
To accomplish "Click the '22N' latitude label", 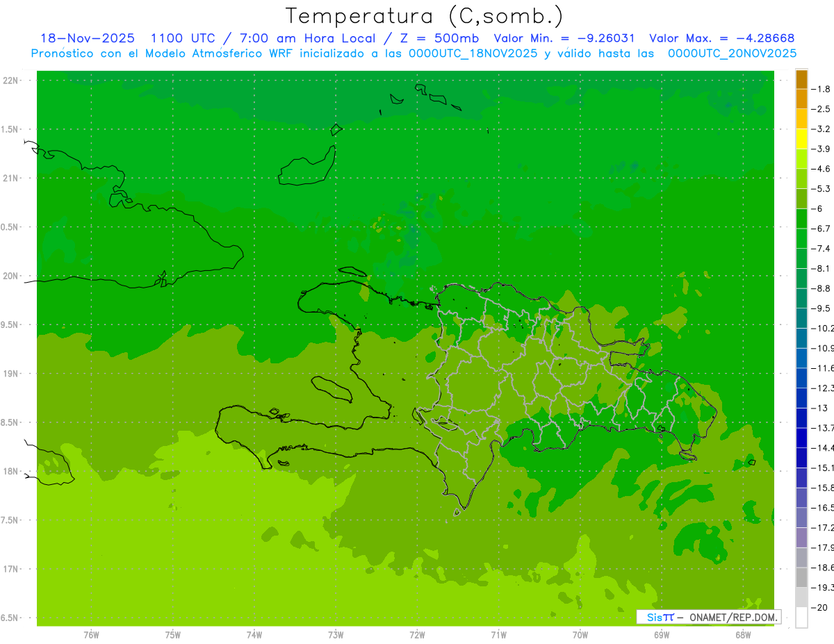I will point(10,81).
